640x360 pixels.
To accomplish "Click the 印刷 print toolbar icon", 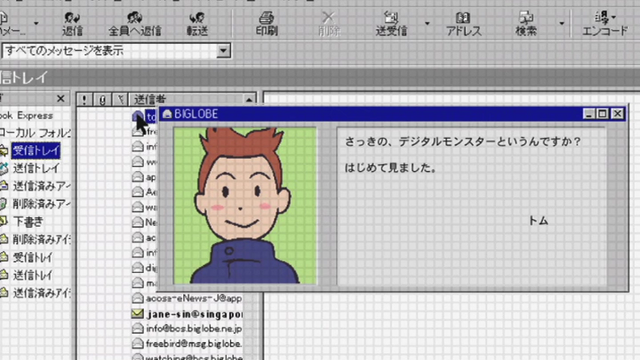I will tap(267, 24).
